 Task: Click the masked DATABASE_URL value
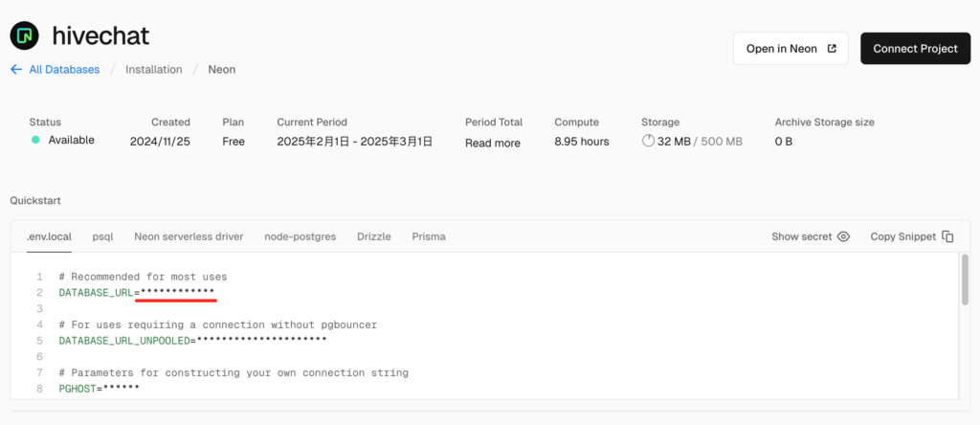(177, 293)
